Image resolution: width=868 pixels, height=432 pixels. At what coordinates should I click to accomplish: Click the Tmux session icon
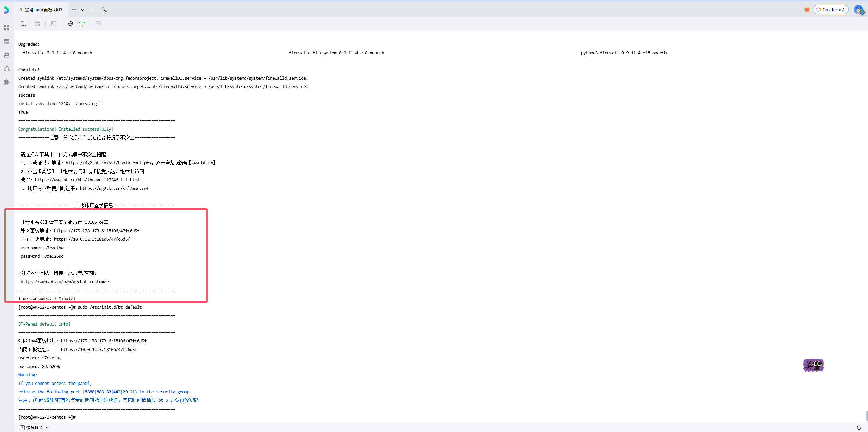[54, 24]
